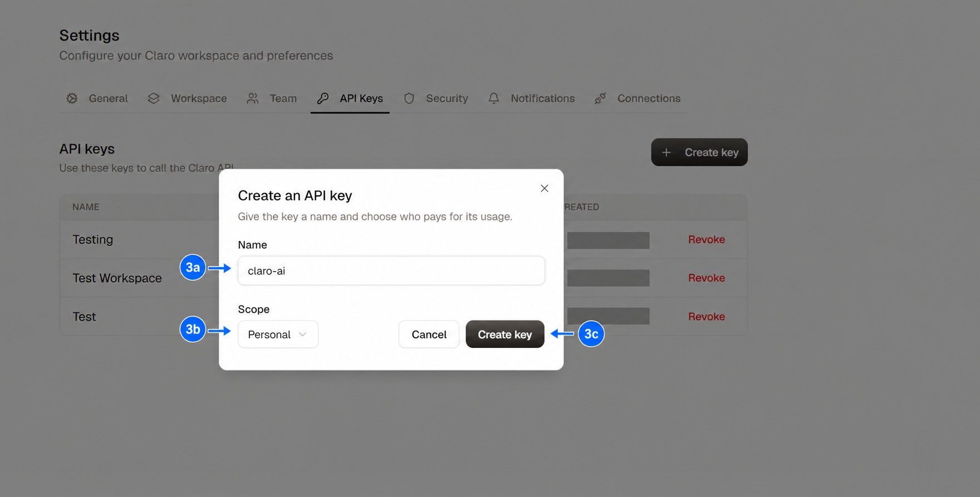Click the key icon beside API Keys

[x=323, y=99]
